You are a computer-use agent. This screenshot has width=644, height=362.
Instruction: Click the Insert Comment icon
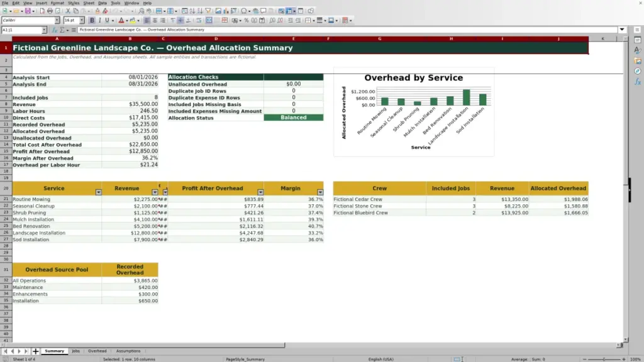click(x=264, y=11)
